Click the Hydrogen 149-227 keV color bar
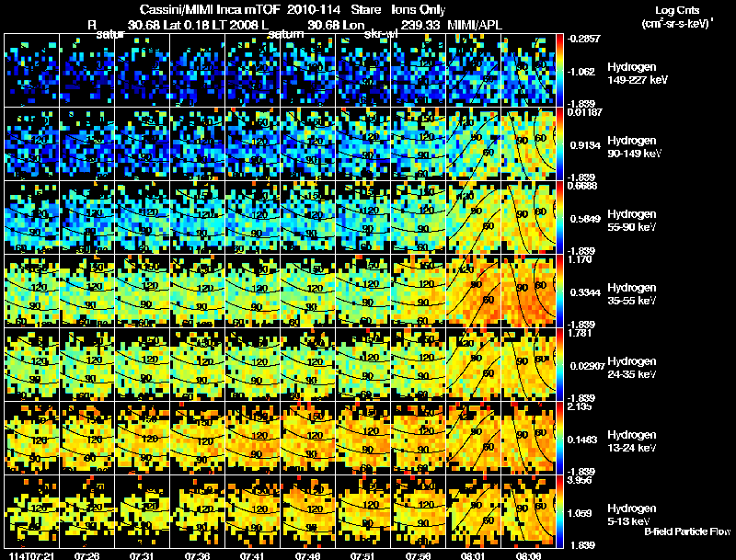Viewport: 736px width, 560px height. pyautogui.click(x=559, y=70)
